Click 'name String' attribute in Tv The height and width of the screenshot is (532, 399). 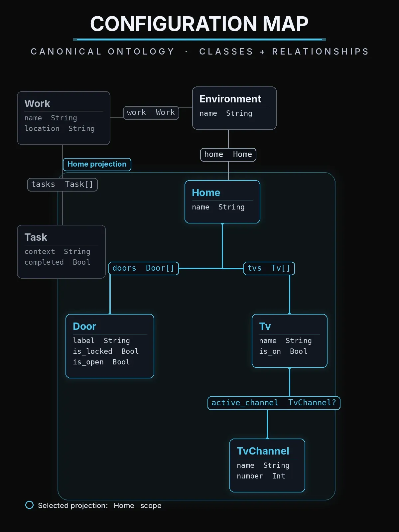285,341
